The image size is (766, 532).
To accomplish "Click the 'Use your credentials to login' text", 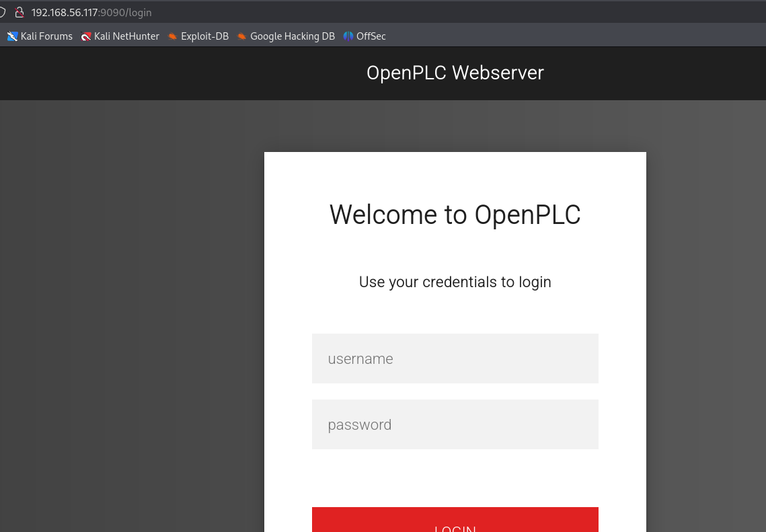I will (455, 282).
